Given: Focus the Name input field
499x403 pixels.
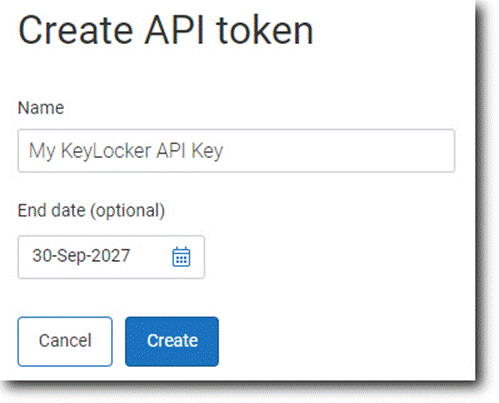Looking at the screenshot, I should [236, 151].
